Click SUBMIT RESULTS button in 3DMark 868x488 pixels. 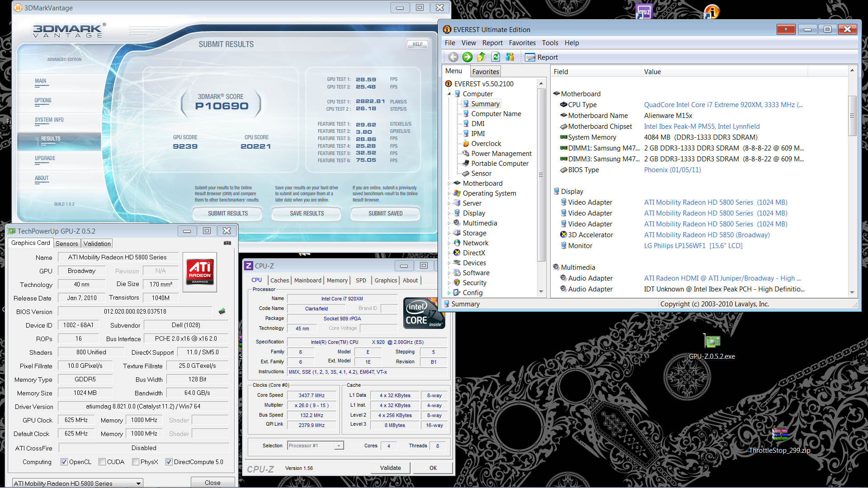(227, 213)
